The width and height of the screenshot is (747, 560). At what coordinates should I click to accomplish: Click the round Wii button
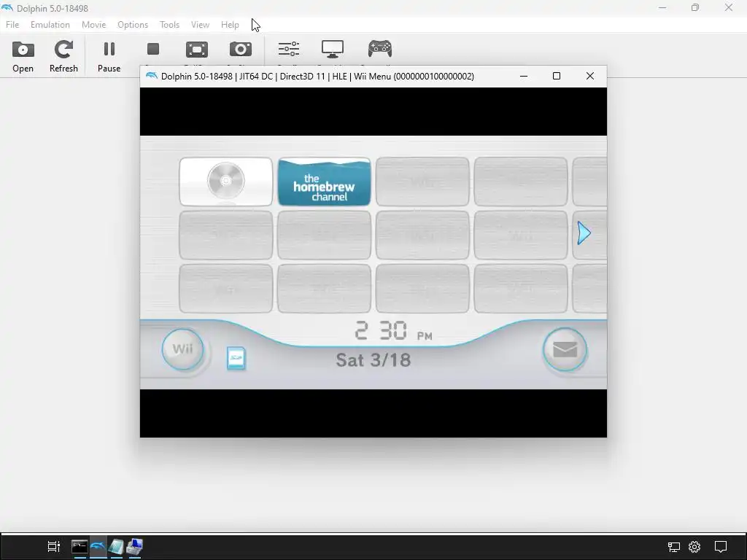182,349
